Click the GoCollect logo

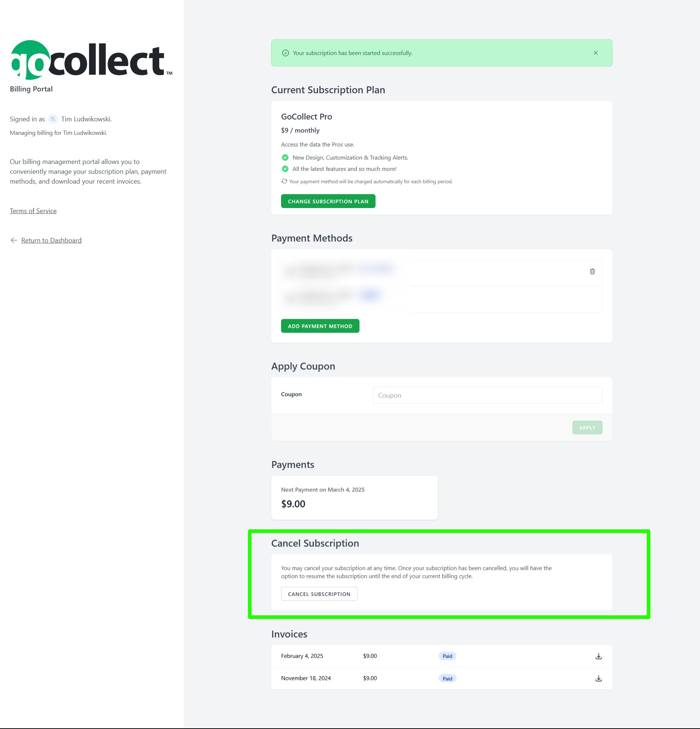92,60
